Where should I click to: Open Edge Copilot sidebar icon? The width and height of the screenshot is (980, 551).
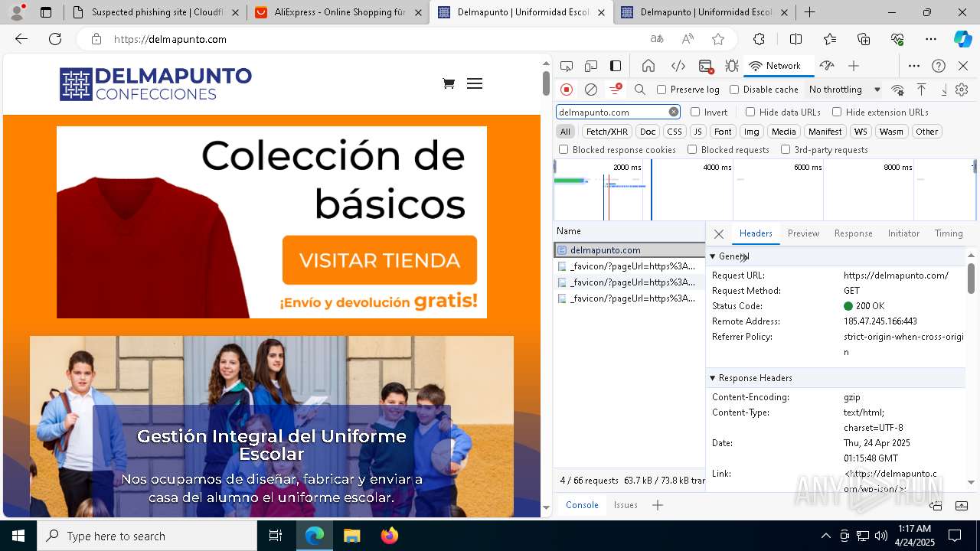[962, 39]
